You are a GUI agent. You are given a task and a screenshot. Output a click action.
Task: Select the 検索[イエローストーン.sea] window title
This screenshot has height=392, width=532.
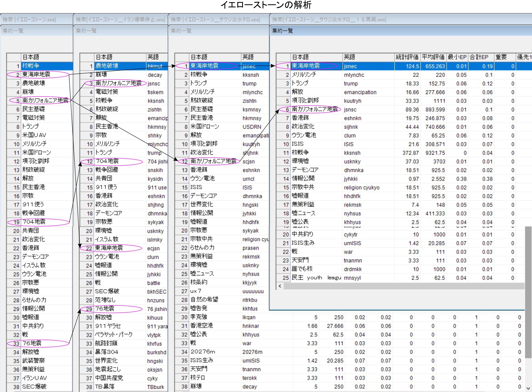(x=30, y=19)
